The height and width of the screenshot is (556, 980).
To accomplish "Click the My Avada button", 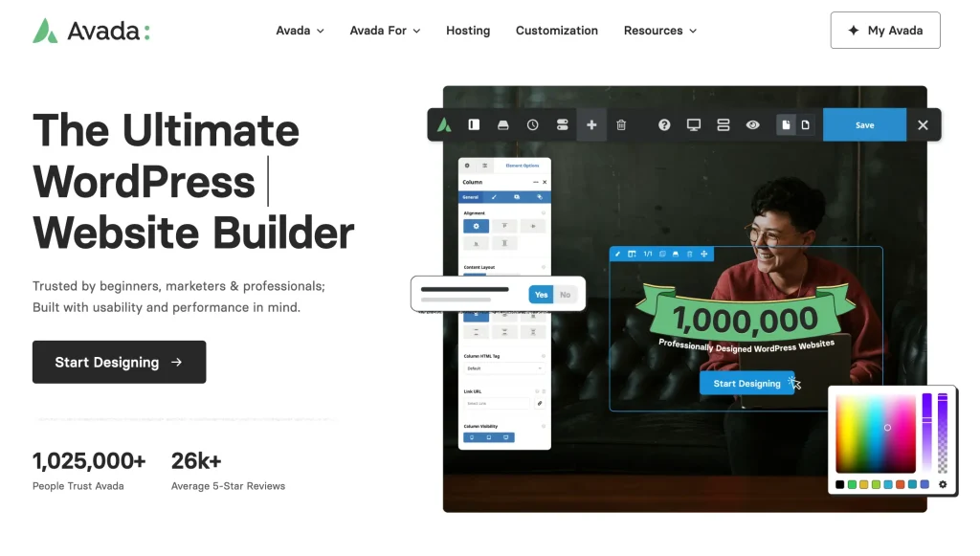I will pos(885,31).
